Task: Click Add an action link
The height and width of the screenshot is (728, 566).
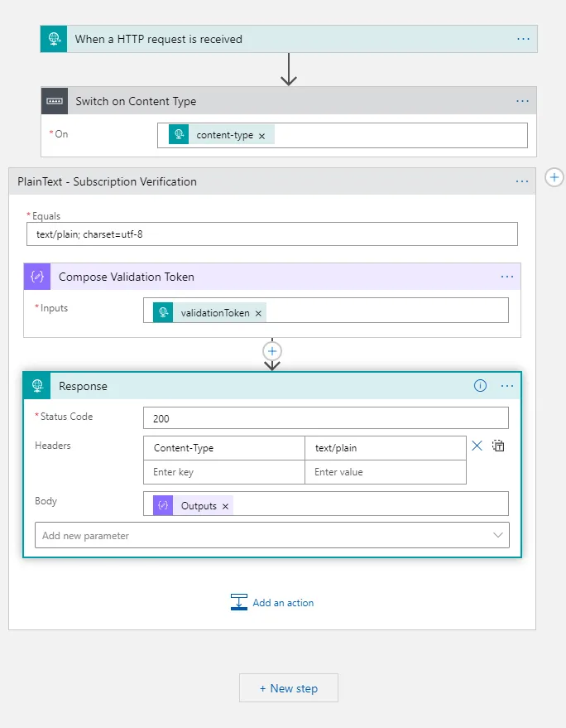Action: [x=283, y=603]
